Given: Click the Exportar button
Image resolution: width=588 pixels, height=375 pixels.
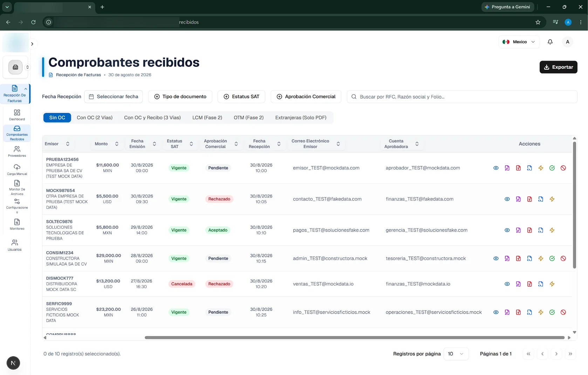Looking at the screenshot, I should [x=559, y=67].
